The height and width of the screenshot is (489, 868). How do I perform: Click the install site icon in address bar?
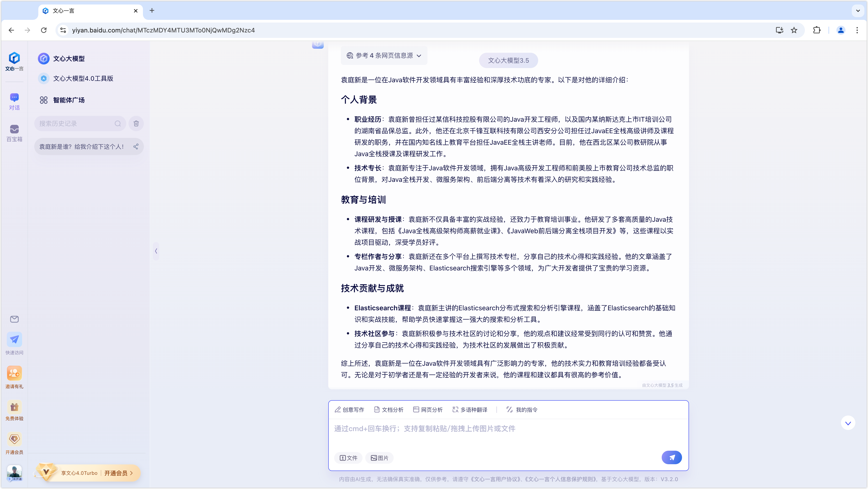tap(779, 30)
